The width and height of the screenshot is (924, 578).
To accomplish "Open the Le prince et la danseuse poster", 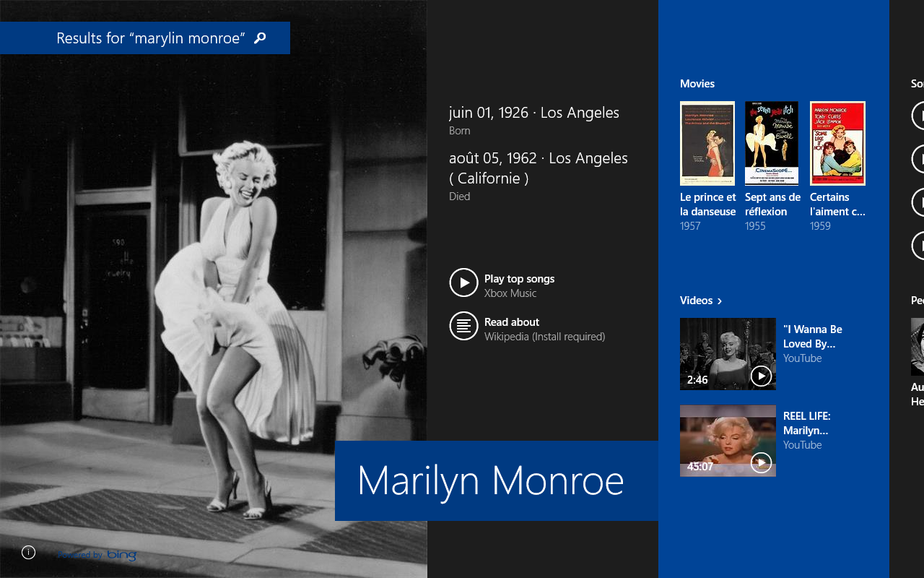I will 707,144.
